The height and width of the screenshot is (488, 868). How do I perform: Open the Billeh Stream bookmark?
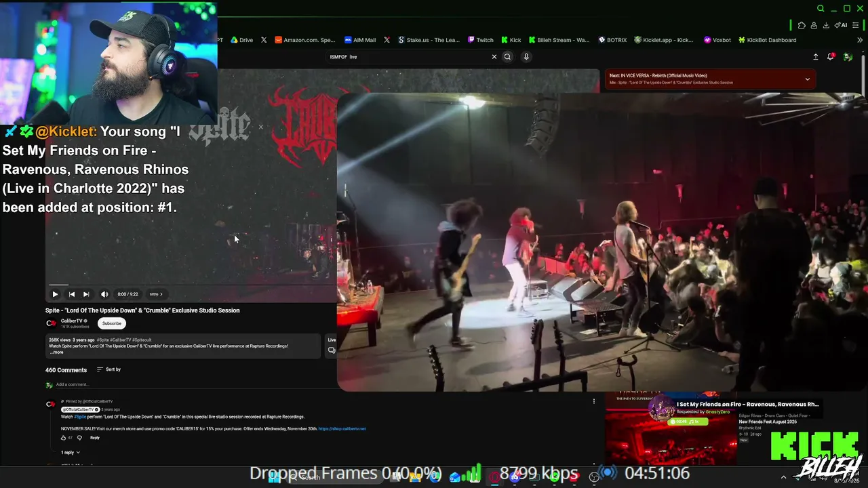(x=559, y=40)
